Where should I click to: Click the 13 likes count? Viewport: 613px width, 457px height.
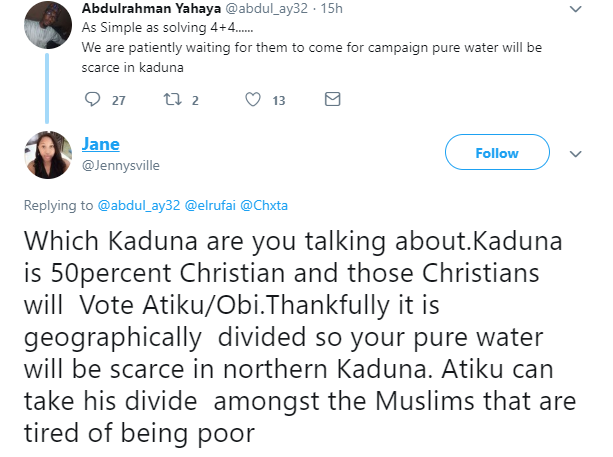[279, 100]
